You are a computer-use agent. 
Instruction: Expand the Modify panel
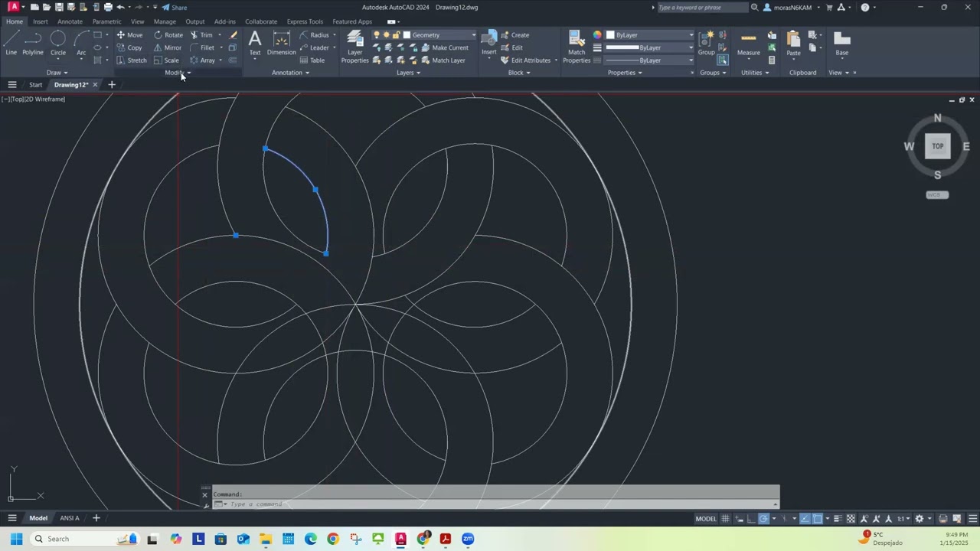[178, 73]
